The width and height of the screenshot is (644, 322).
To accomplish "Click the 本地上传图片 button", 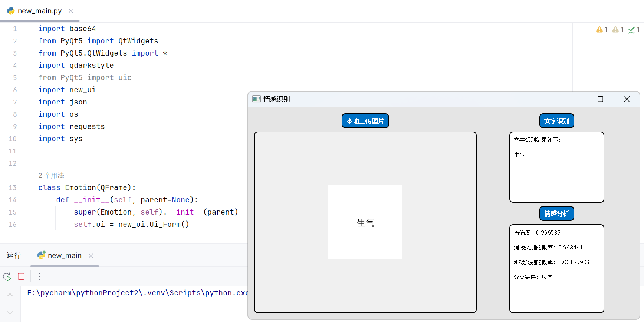I will tap(365, 121).
